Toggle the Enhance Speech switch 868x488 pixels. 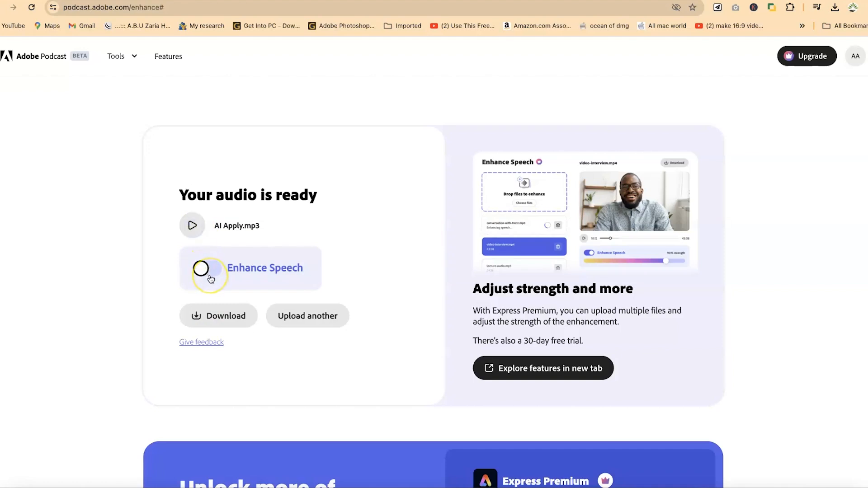[207, 268]
